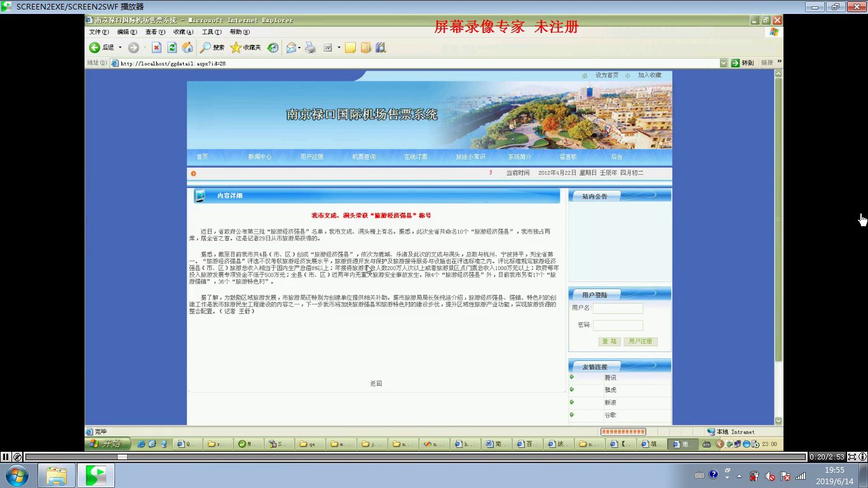Viewport: 868px width, 488px height.
Task: Open the 雅虎 friendly link
Action: point(610,390)
